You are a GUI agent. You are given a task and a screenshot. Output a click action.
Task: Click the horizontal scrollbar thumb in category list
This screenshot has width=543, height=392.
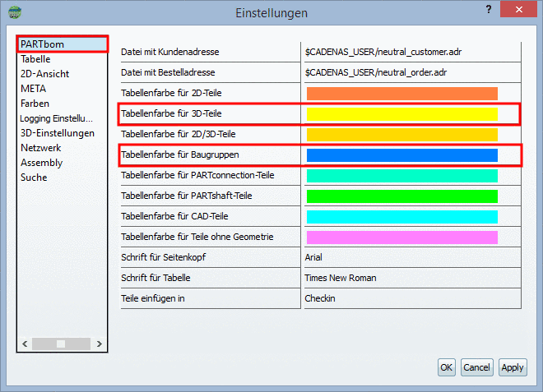(x=61, y=344)
